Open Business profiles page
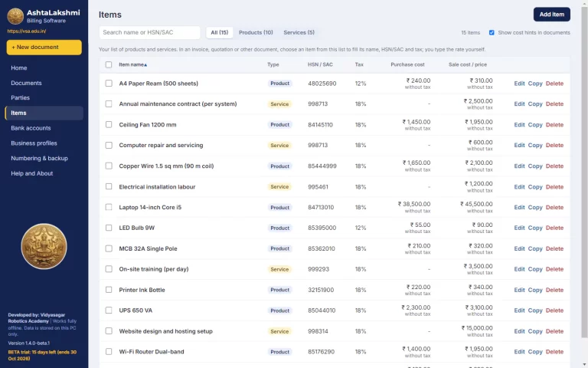This screenshot has width=588, height=368. click(44, 143)
